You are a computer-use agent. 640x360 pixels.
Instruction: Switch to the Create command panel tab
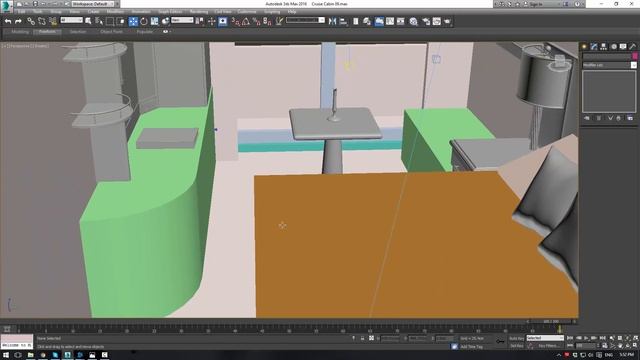(x=584, y=47)
